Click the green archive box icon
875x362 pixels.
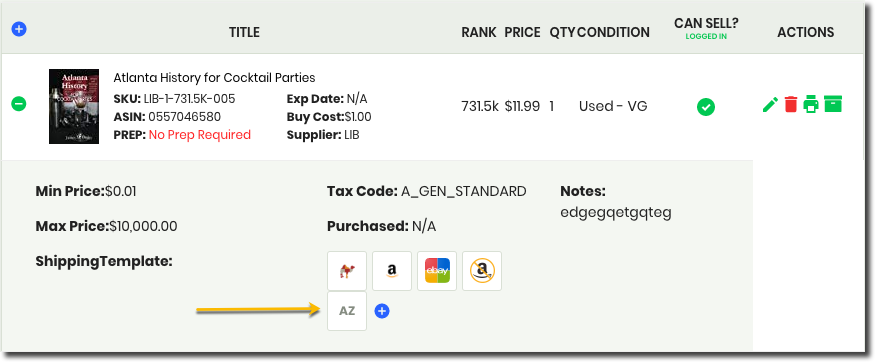coord(833,104)
